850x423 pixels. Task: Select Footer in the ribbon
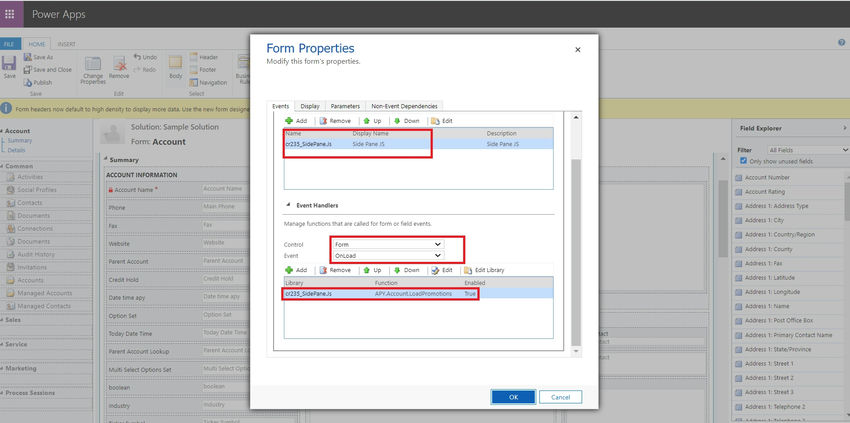203,69
